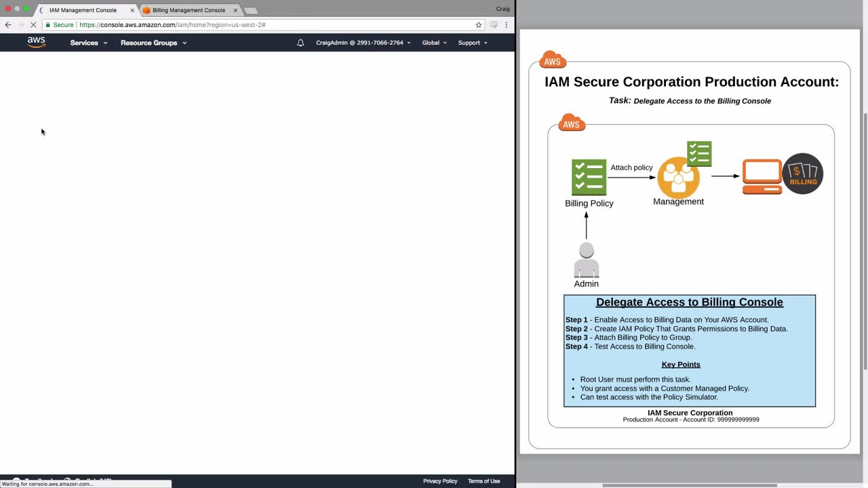Click the AWS cloud logo on inner diagram box
Viewport: 868px width, 488px height.
point(572,123)
